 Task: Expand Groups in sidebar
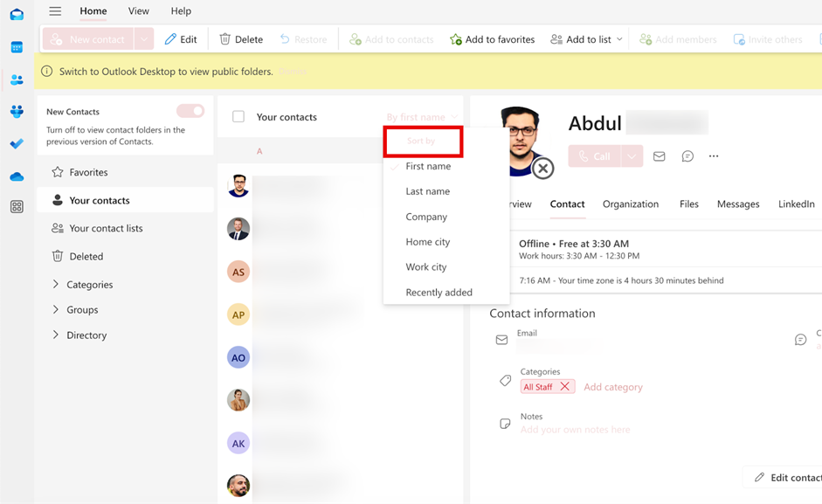(56, 309)
